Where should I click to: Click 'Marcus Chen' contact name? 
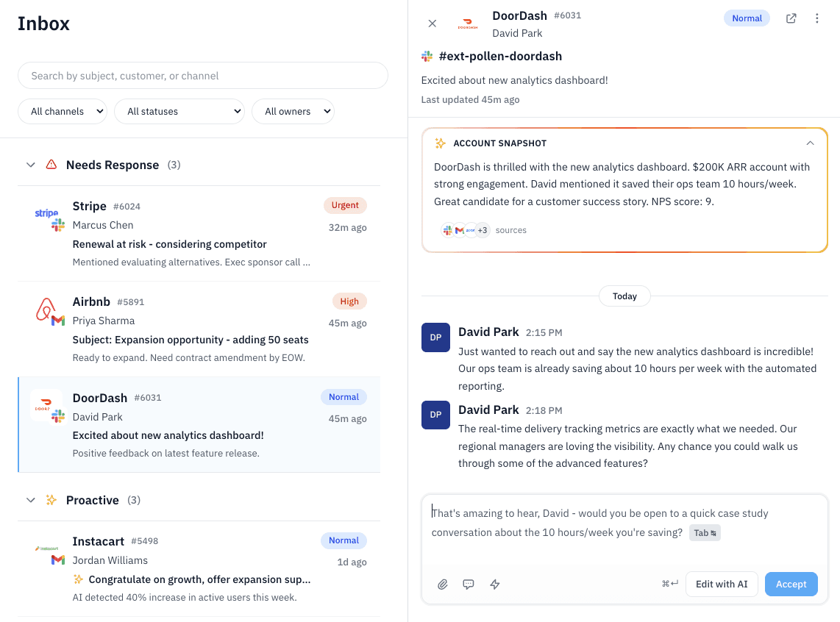click(x=103, y=226)
